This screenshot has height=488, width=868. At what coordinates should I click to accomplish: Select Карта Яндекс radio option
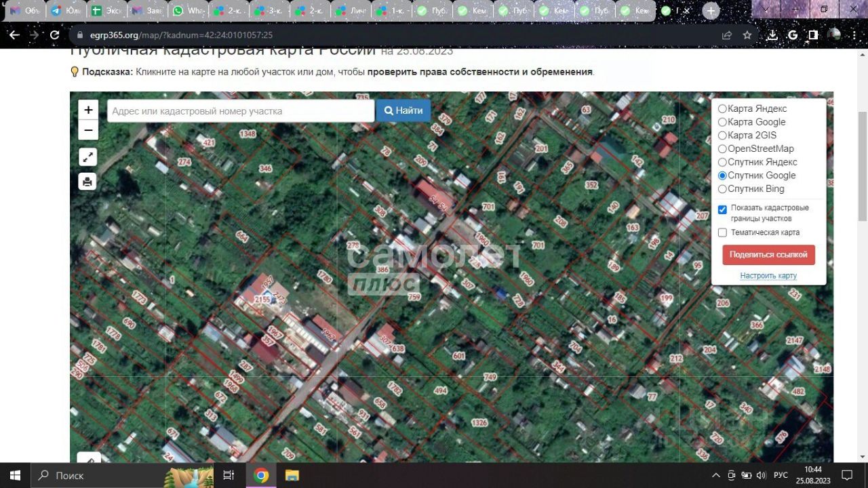pyautogui.click(x=722, y=108)
